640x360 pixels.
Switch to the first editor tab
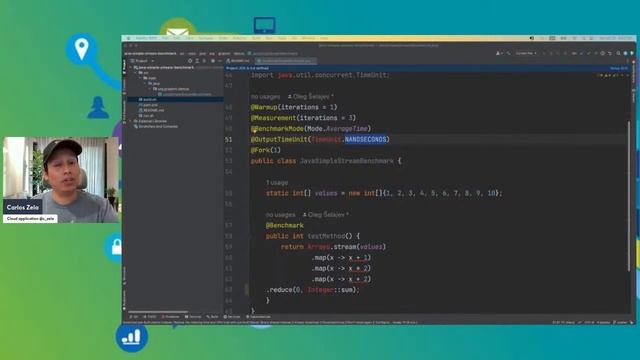coord(238,61)
